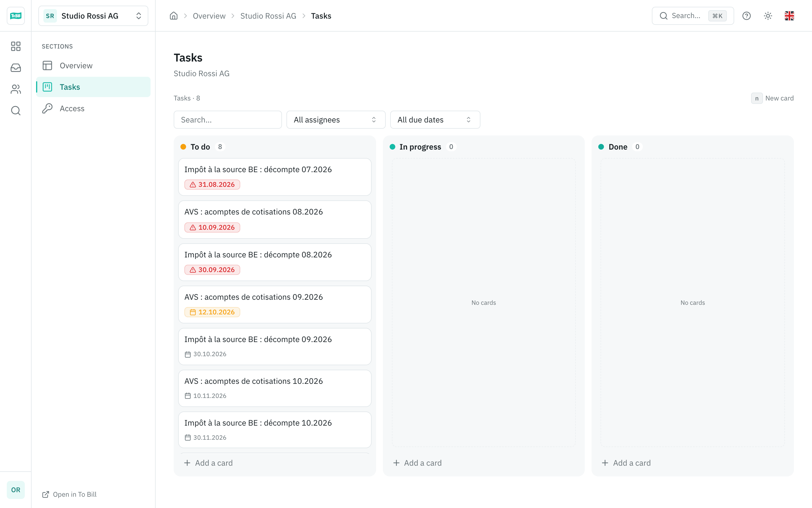Image resolution: width=812 pixels, height=508 pixels.
Task: Add a card to the Done column
Action: coord(626,463)
